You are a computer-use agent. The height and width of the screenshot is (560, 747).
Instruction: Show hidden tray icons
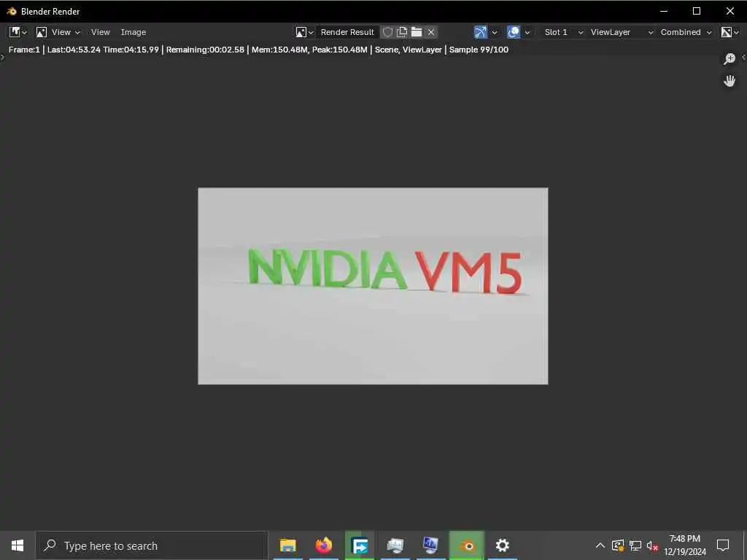(600, 545)
